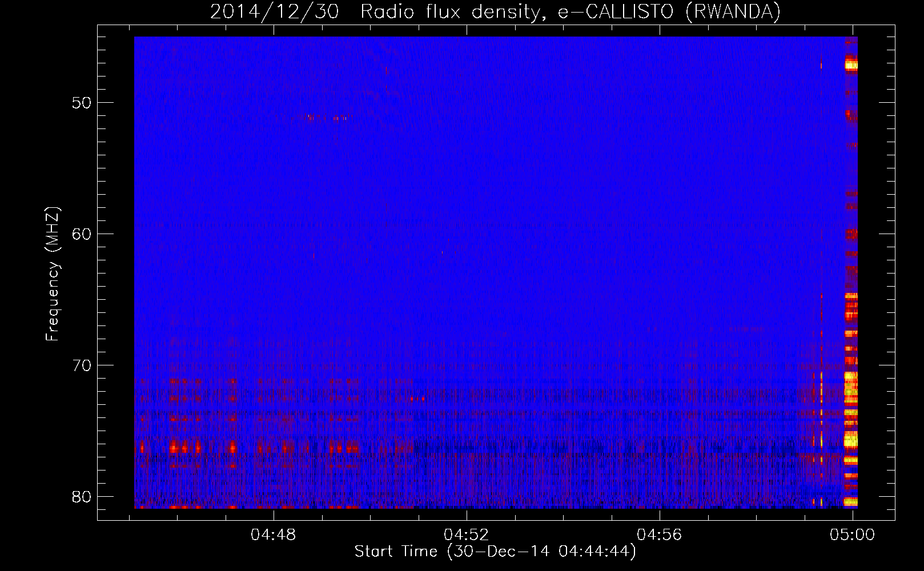Screen dimensions: 924x571
Task: Select the 'Frequency (MHZ)' y-axis label
Action: [x=53, y=274]
